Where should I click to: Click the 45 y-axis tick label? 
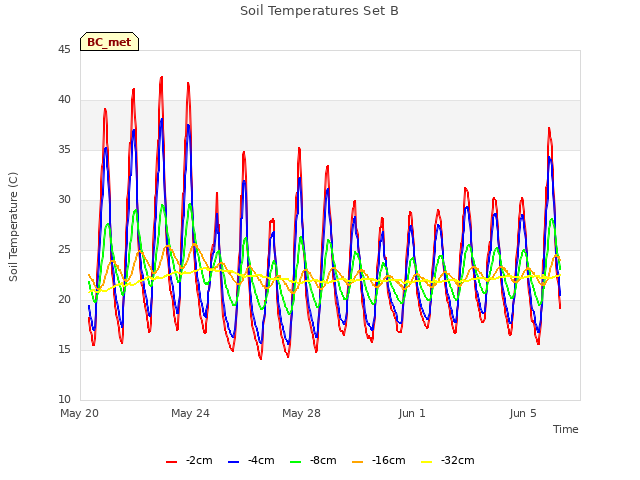click(x=64, y=50)
